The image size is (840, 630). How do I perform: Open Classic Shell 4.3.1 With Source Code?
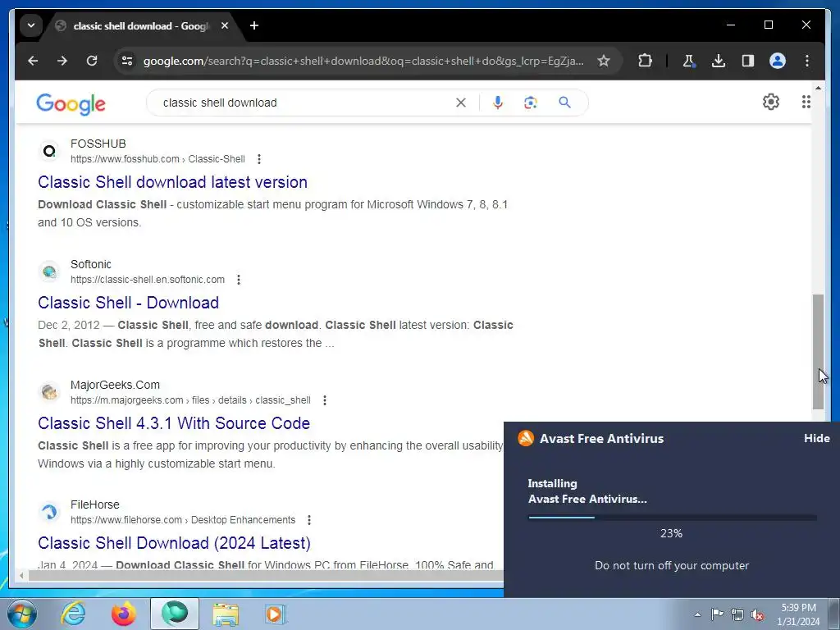pyautogui.click(x=174, y=423)
